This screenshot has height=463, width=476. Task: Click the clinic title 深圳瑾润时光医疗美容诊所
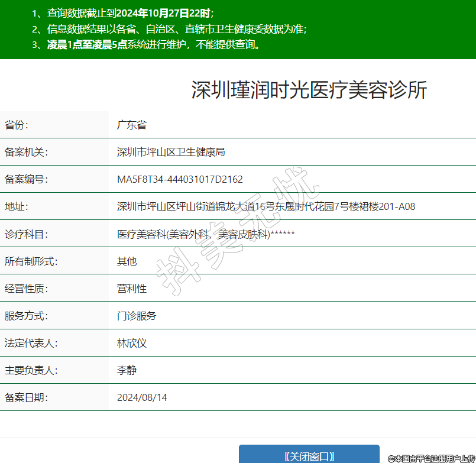tap(309, 90)
